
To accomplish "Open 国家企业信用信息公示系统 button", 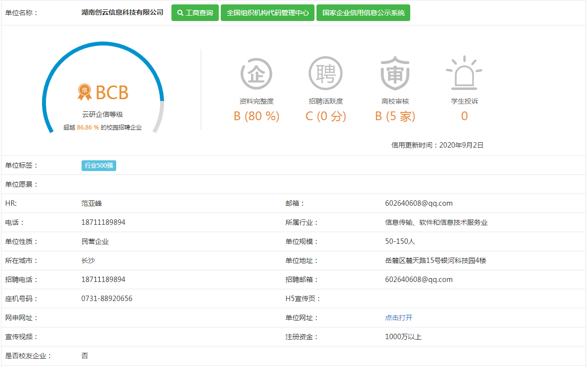I will point(363,13).
